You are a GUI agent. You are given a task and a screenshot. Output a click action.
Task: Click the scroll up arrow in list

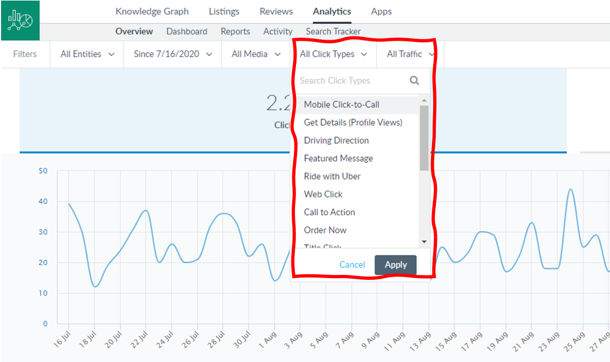pos(424,100)
